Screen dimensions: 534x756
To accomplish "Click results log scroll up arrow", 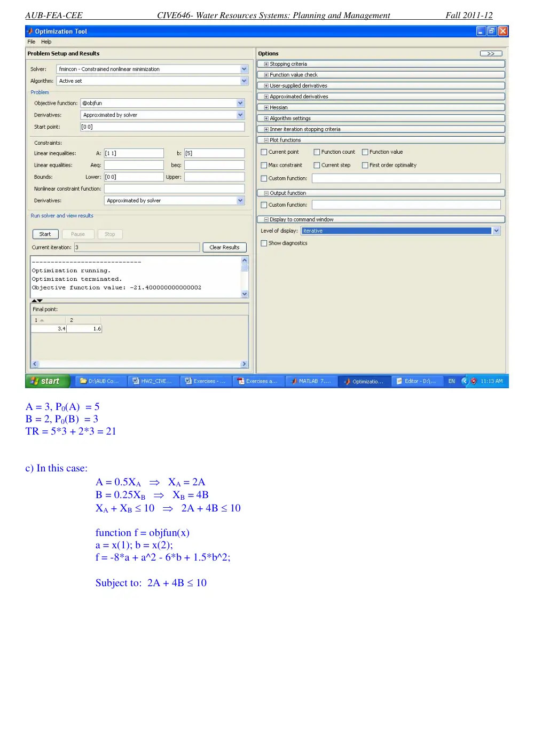I will pyautogui.click(x=245, y=261).
